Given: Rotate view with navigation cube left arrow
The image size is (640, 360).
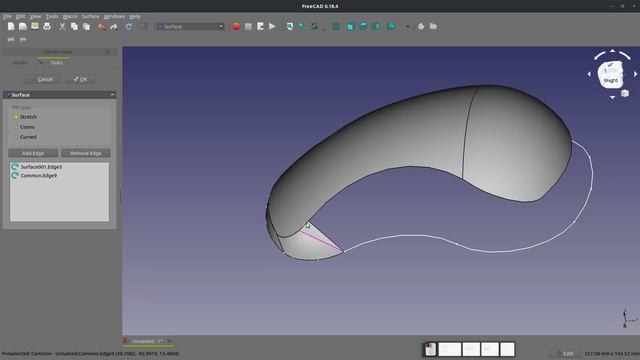Looking at the screenshot, I should 589,74.
